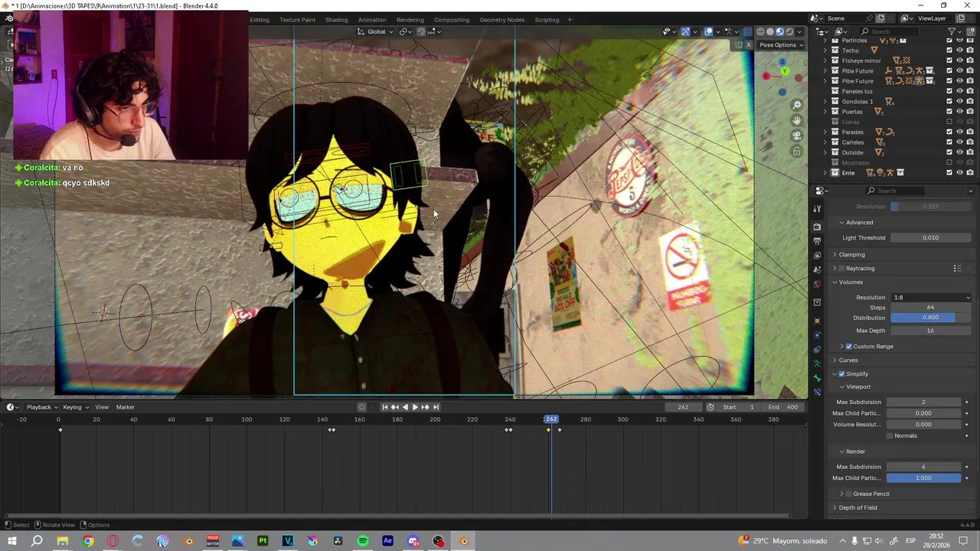Toggle snapping magnet in viewport header
This screenshot has width=980, height=551.
click(x=421, y=31)
